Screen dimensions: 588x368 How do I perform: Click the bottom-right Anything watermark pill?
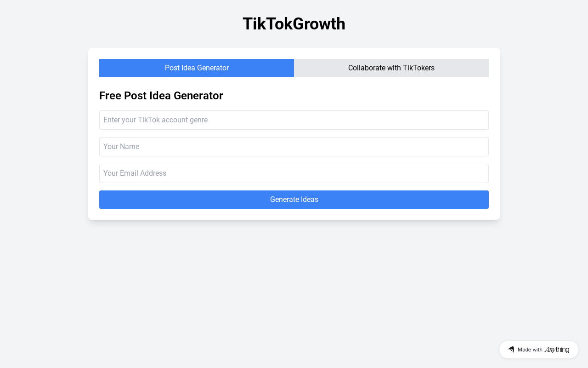pos(538,350)
